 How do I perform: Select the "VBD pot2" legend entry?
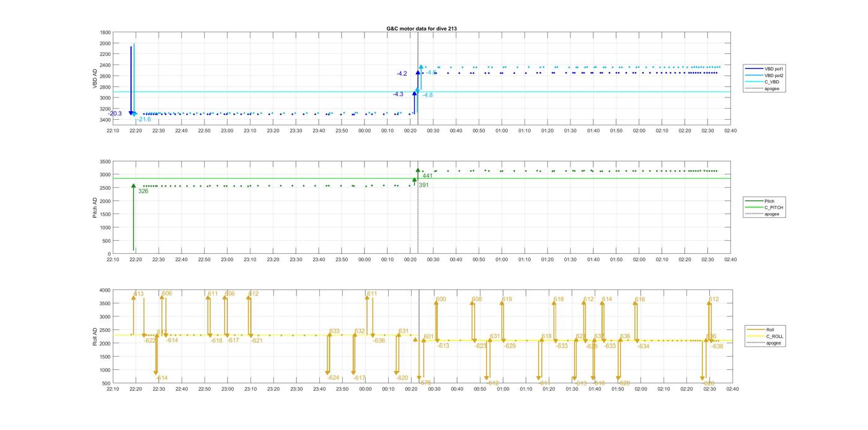coord(774,75)
